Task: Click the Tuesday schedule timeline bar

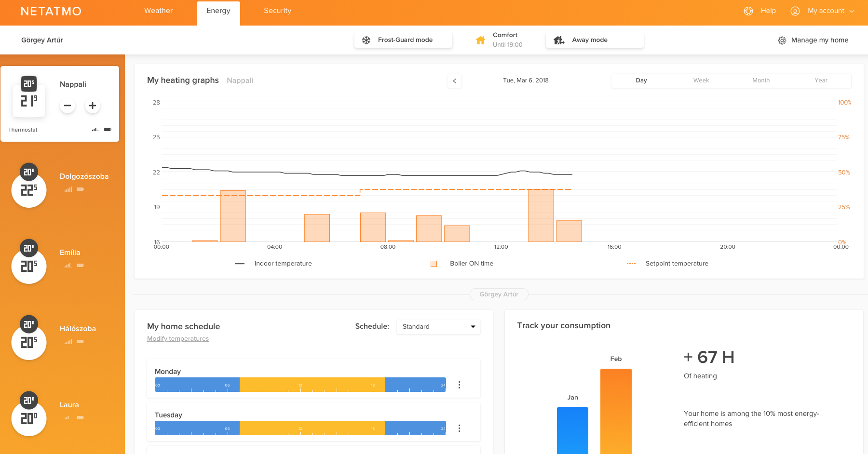Action: 300,428
